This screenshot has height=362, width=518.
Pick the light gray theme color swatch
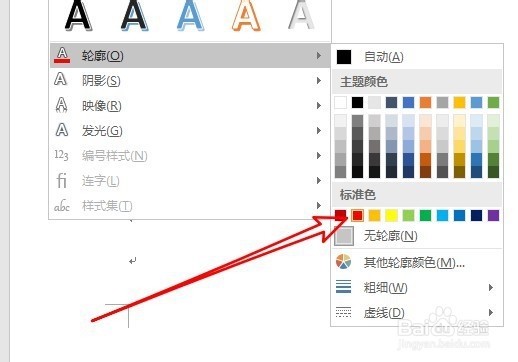click(x=374, y=103)
